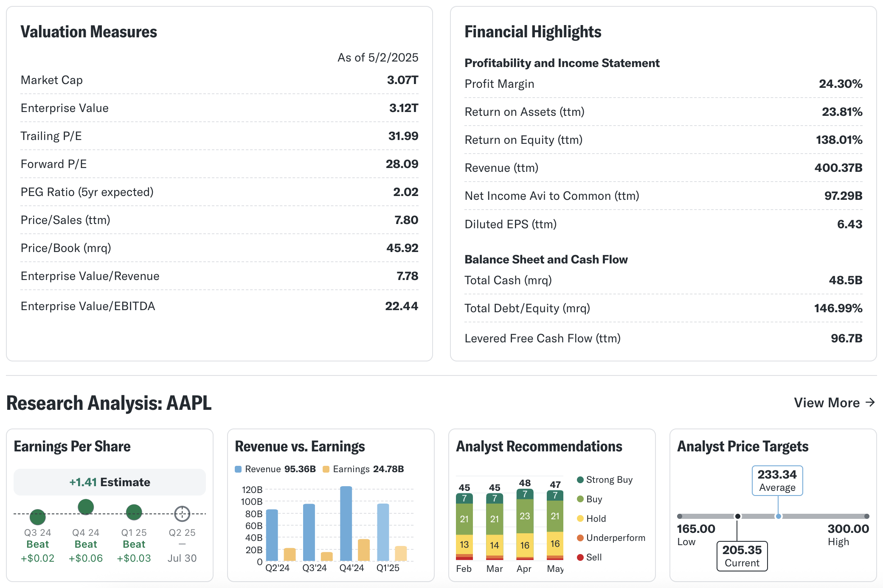The image size is (883, 588).
Task: Click the 233.34 Average price target box
Action: [x=777, y=481]
